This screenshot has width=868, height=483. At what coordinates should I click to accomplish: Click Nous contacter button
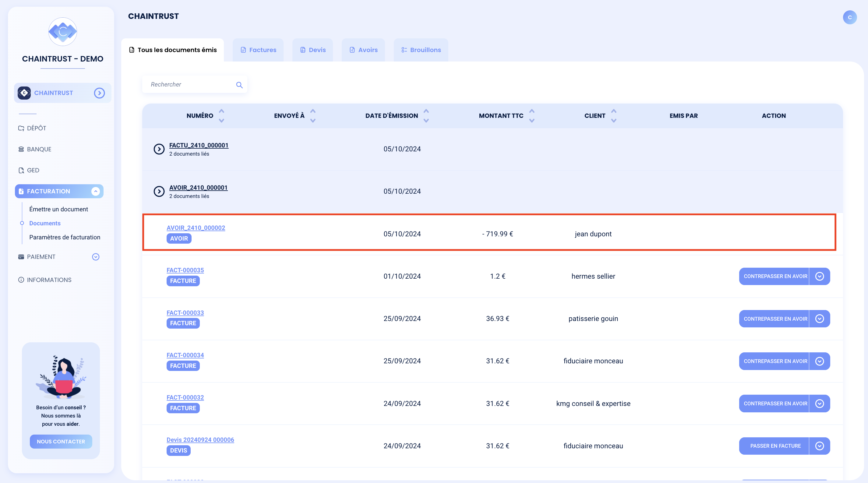coord(61,441)
